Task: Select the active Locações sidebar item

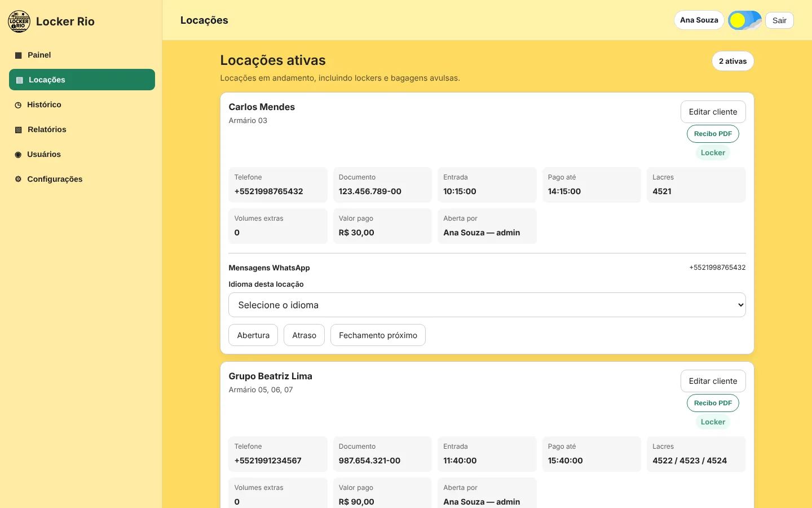Action: coord(82,80)
